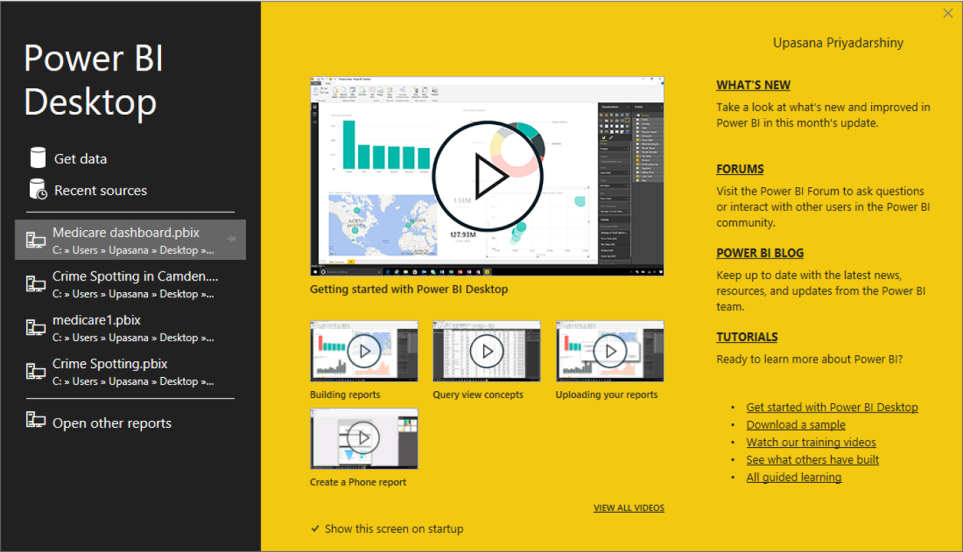The width and height of the screenshot is (963, 552).
Task: Click VIEW ALL VIDEOS link
Action: 628,508
